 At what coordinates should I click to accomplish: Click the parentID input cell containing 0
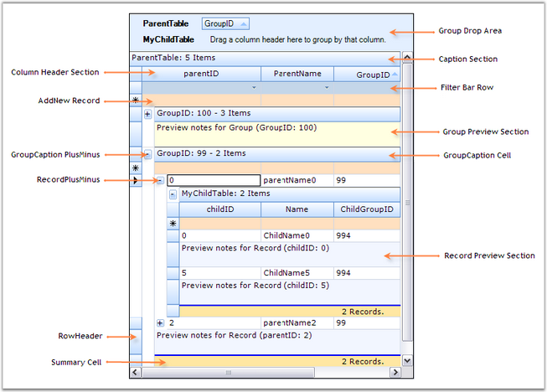(214, 180)
